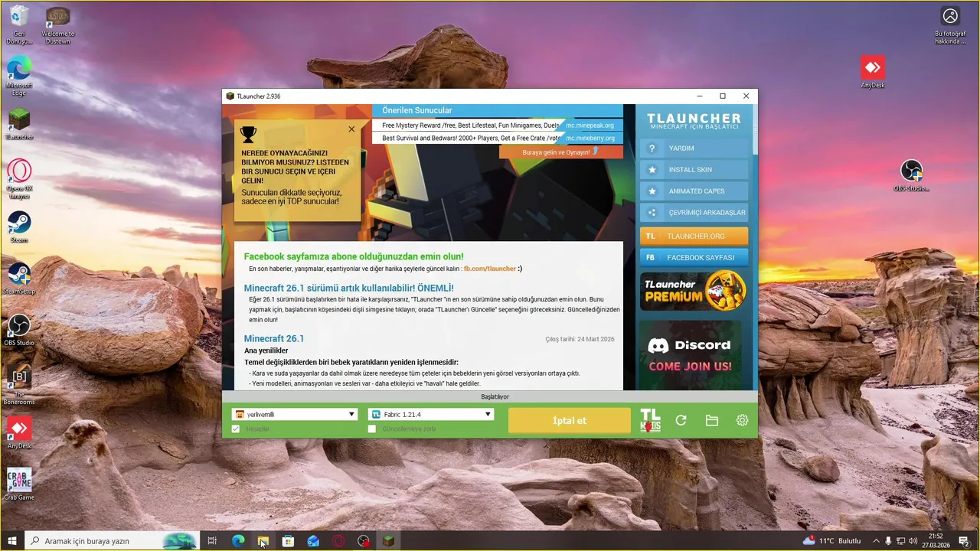980x551 pixels.
Task: Click the YARDIM menu button
Action: point(694,148)
